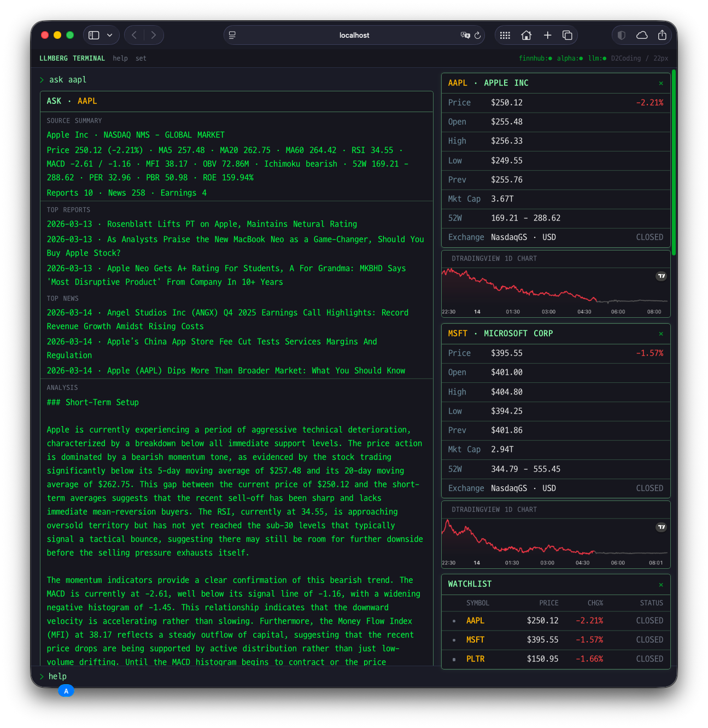
Task: Reload the localhost page
Action: pyautogui.click(x=477, y=35)
